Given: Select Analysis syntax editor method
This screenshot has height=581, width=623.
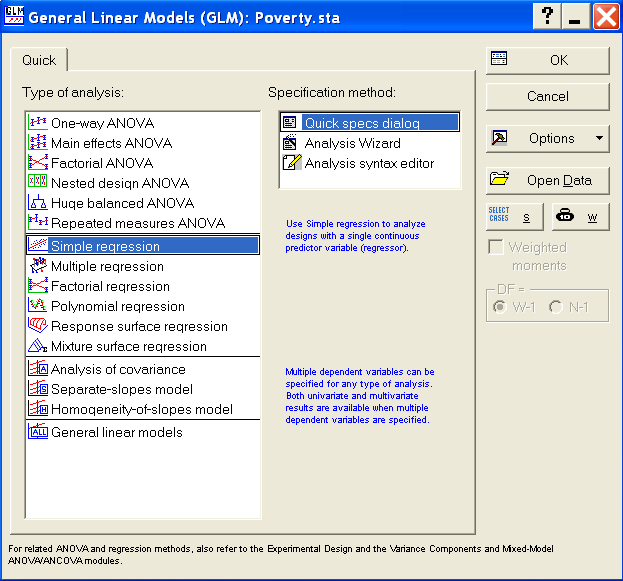Looking at the screenshot, I should click(x=369, y=163).
